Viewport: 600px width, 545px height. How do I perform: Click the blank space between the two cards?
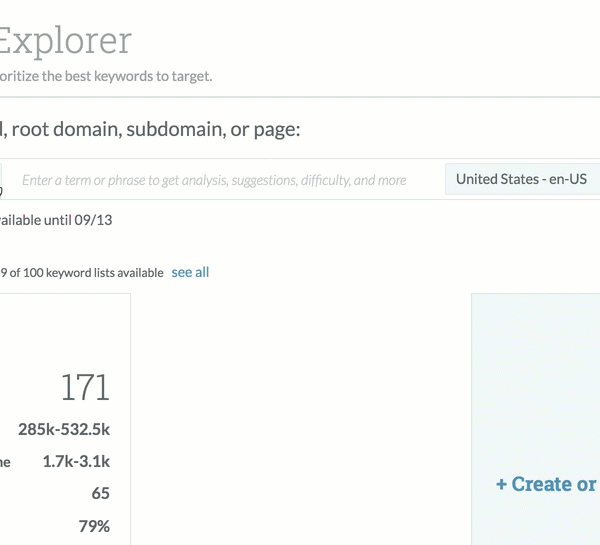tap(300, 420)
